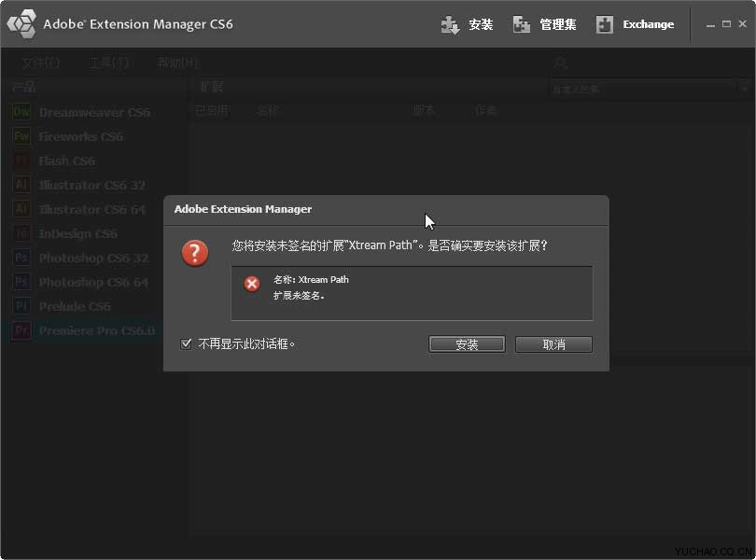Select the Illustrator CS6 32 icon

point(21,185)
